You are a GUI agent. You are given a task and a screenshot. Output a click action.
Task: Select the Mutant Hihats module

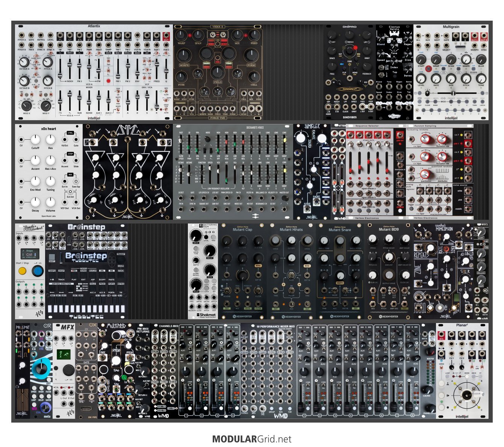(x=291, y=271)
